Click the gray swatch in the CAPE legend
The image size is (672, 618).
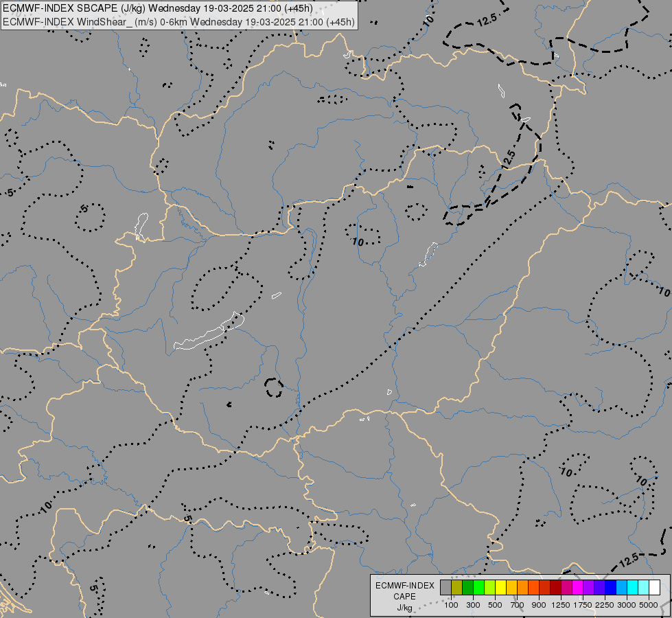point(445,587)
